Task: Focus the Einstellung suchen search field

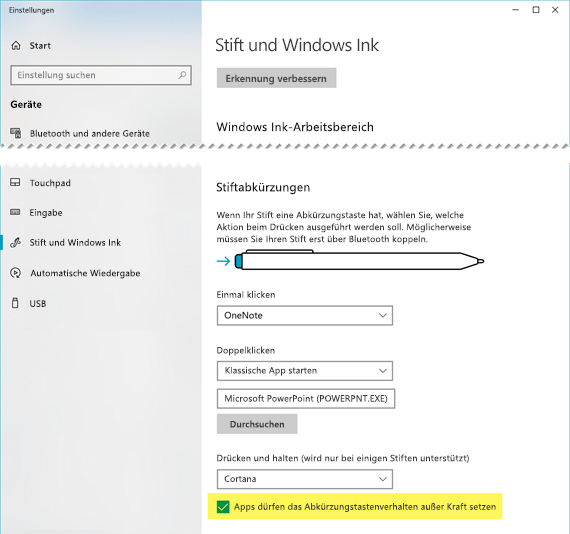Action: (101, 75)
